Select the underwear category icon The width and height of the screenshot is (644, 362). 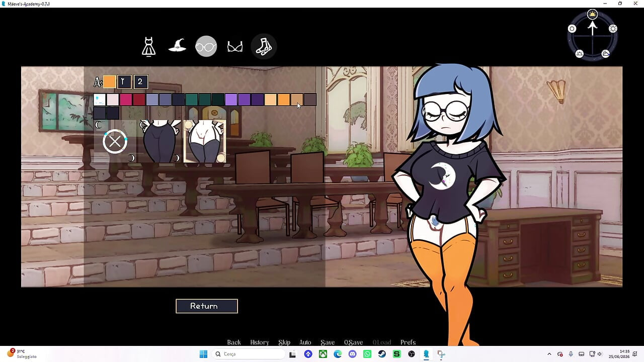235,47
